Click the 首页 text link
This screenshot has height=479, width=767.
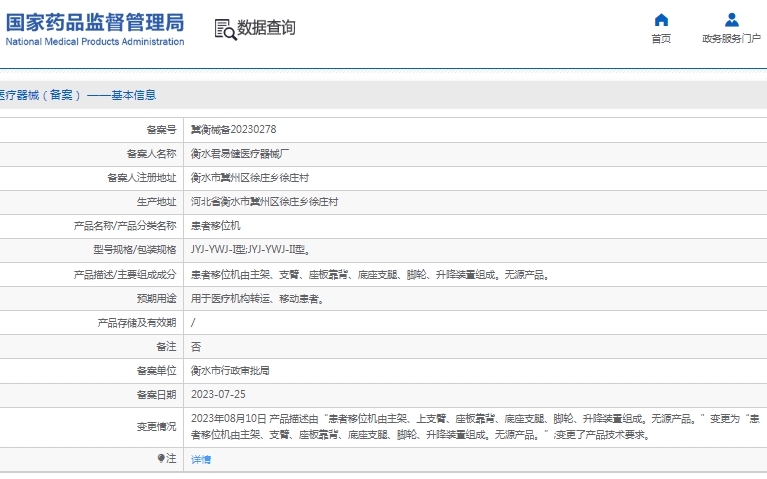(x=661, y=39)
